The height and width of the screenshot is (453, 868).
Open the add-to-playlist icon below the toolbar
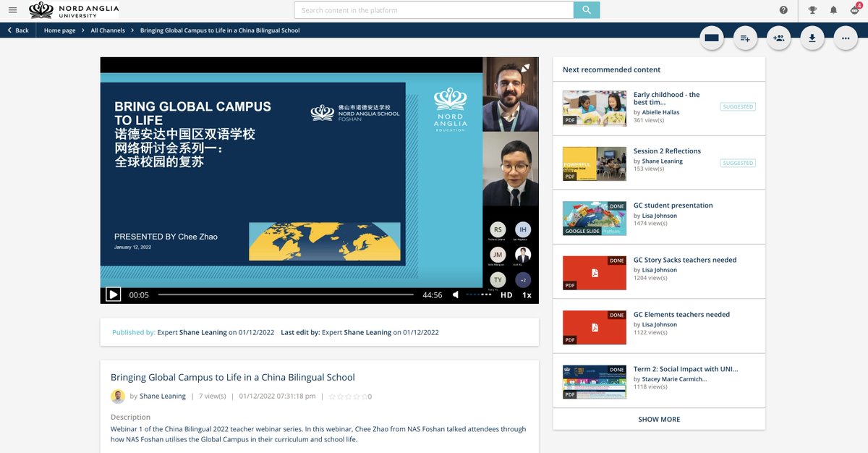point(745,38)
